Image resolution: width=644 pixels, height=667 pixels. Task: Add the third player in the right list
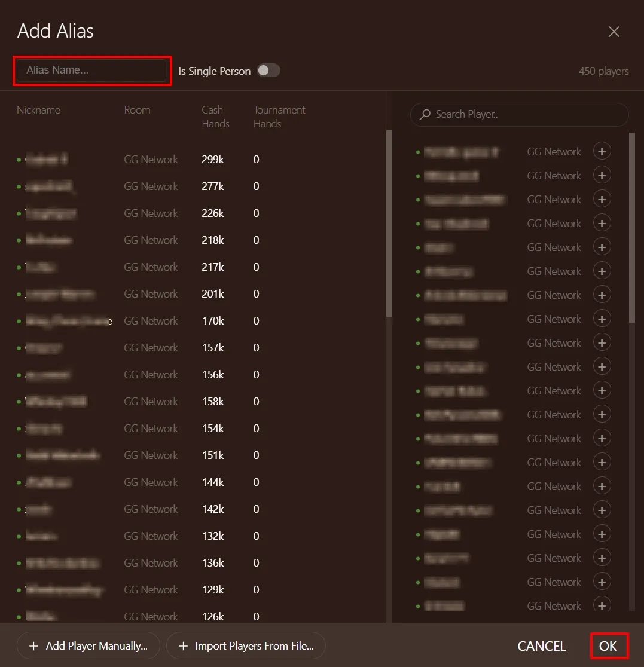[x=602, y=200]
